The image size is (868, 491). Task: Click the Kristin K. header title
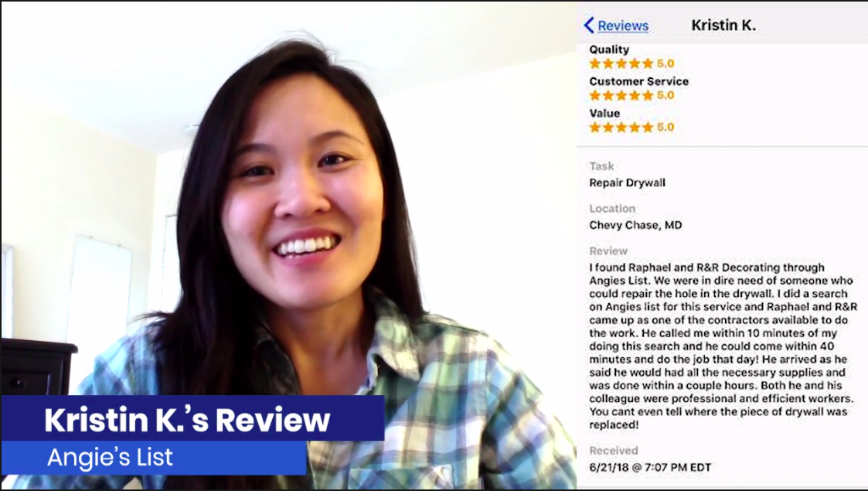723,25
